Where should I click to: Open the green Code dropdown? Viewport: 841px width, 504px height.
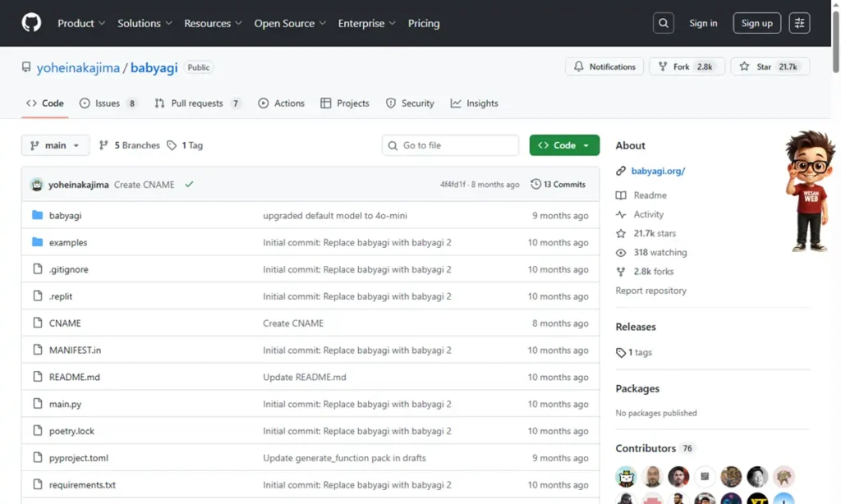pos(564,145)
